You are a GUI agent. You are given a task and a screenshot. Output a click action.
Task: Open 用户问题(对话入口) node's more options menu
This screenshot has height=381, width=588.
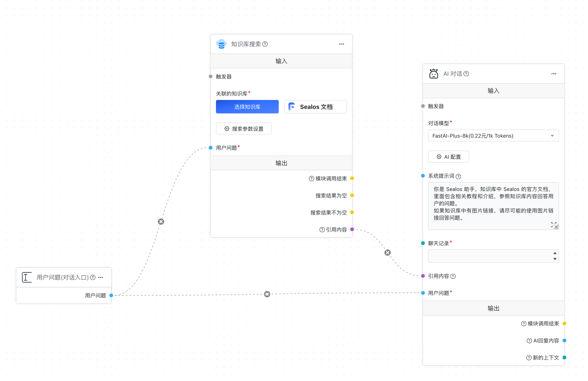[x=100, y=277]
